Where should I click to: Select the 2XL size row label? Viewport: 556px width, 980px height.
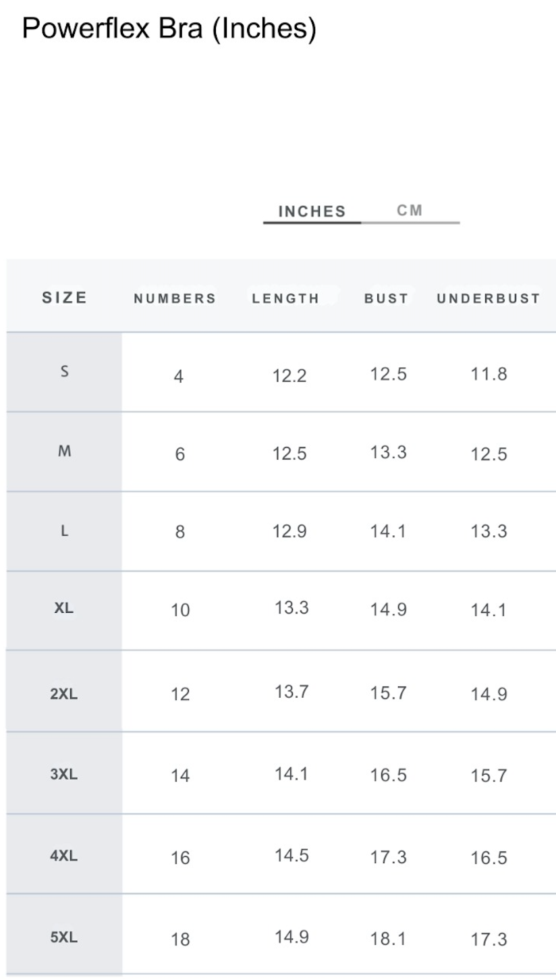coord(64,693)
